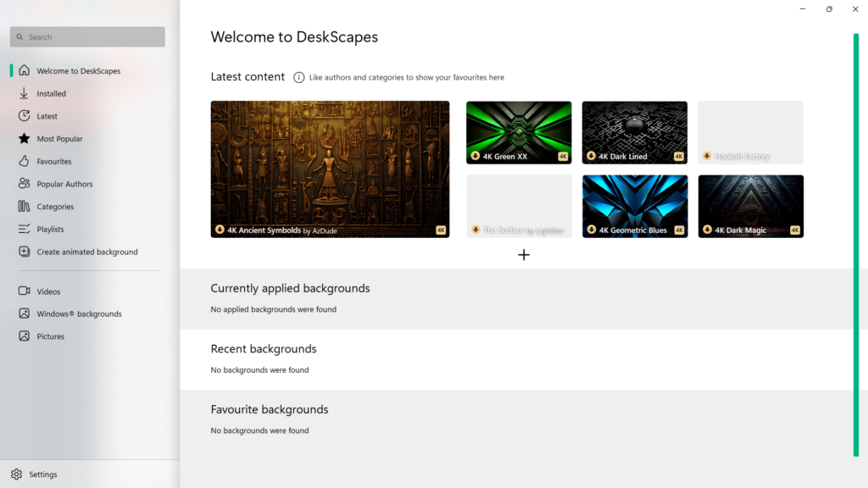Minimize the DeskScapes window
The width and height of the screenshot is (868, 488).
click(803, 8)
